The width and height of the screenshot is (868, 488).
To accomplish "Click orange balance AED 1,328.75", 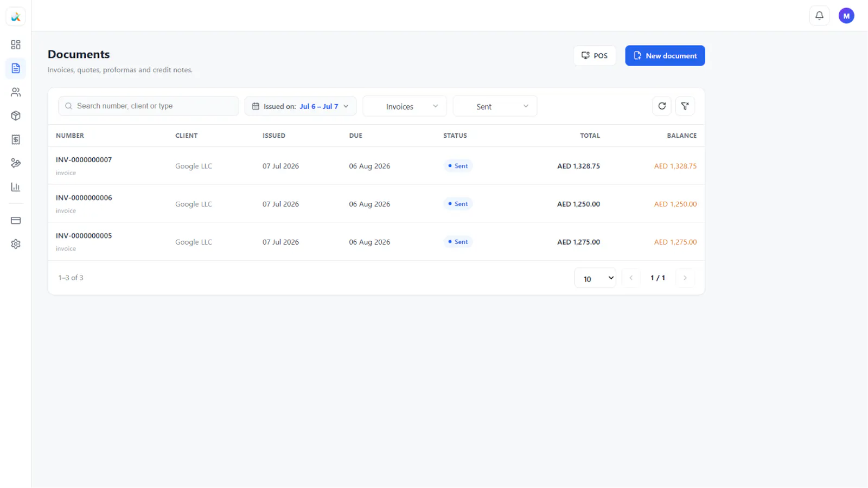I will 675,166.
